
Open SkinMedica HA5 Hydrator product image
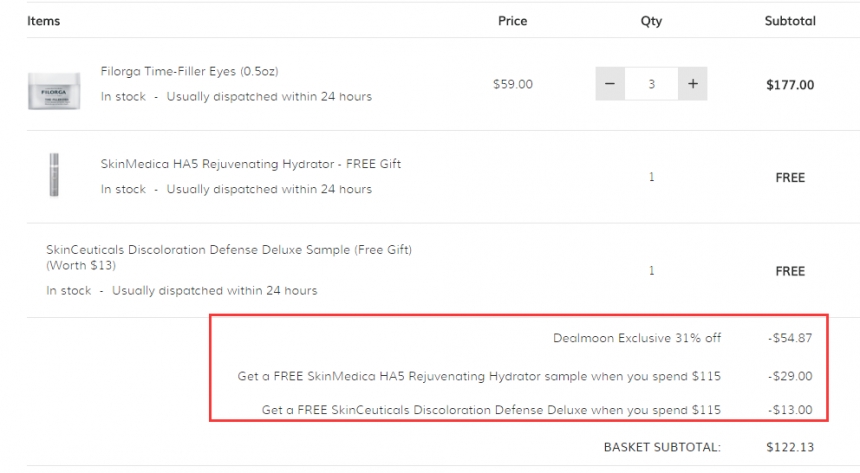coord(54,176)
